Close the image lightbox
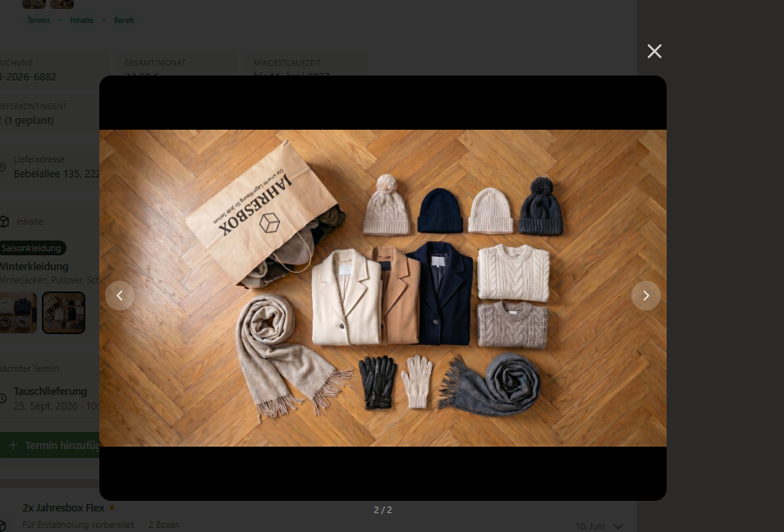 654,51
